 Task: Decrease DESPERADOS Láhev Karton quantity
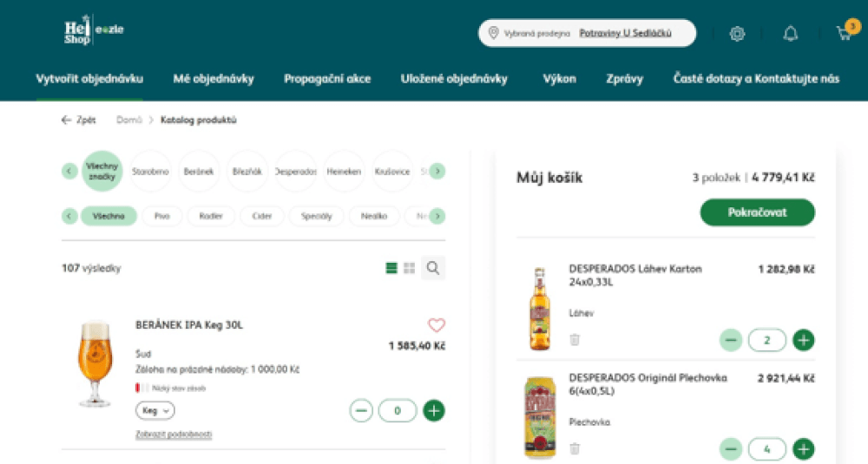pos(731,340)
